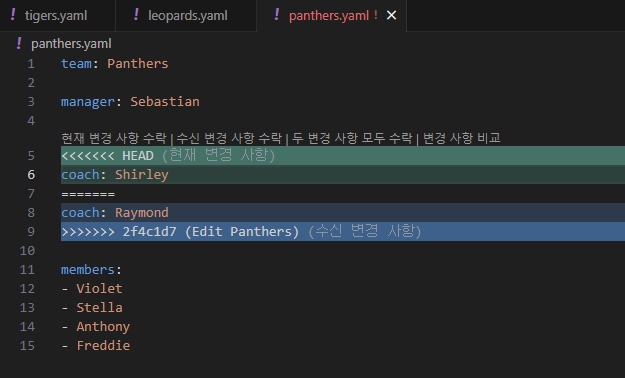Click the '<<<<<<< HEAD' conflict marker line
This screenshot has width=625, height=378.
pyautogui.click(x=343, y=156)
